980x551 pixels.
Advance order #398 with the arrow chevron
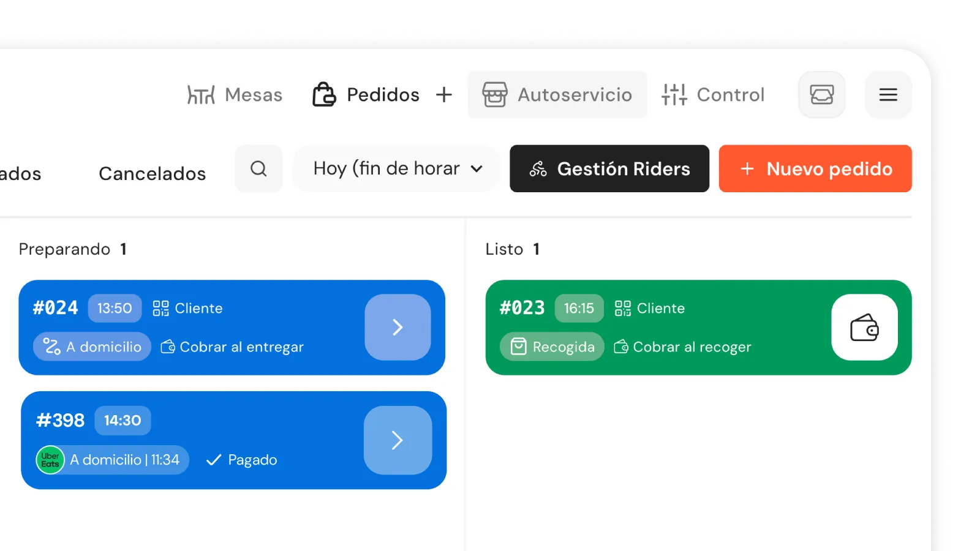coord(398,440)
